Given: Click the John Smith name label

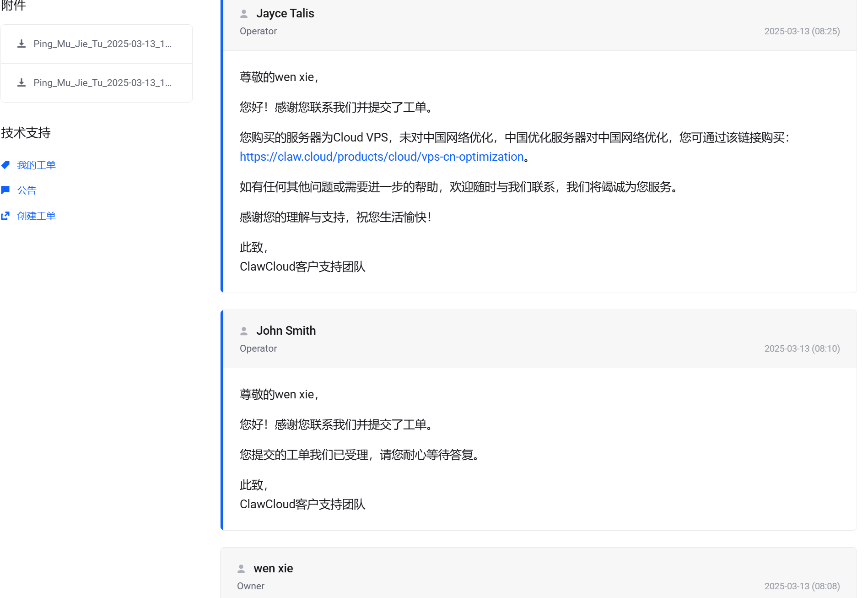Looking at the screenshot, I should point(286,331).
